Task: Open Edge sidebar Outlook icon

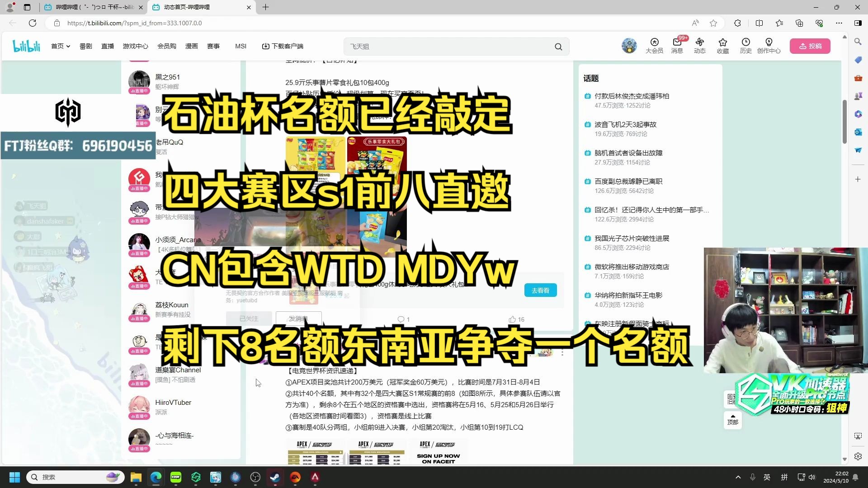Action: (858, 132)
